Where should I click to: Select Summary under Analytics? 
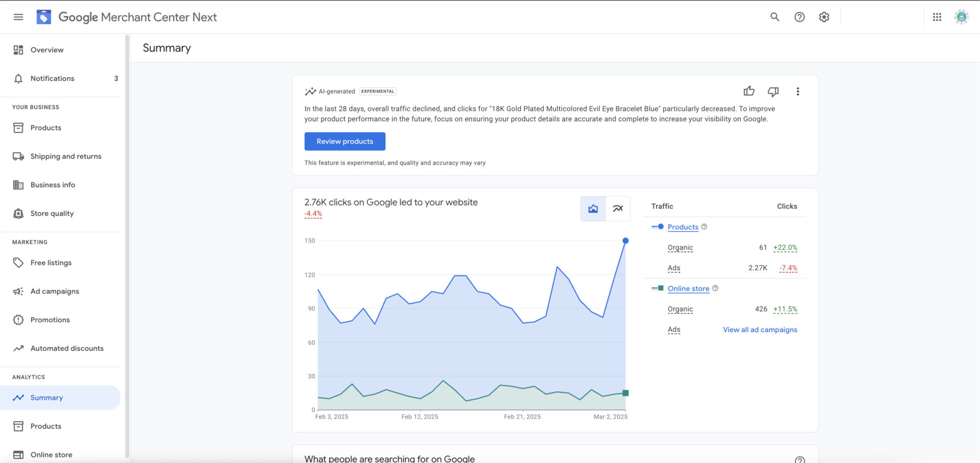[60, 398]
